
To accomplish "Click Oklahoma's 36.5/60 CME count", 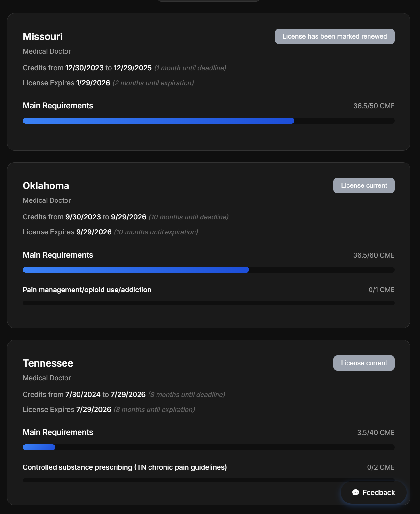I will click(x=374, y=255).
